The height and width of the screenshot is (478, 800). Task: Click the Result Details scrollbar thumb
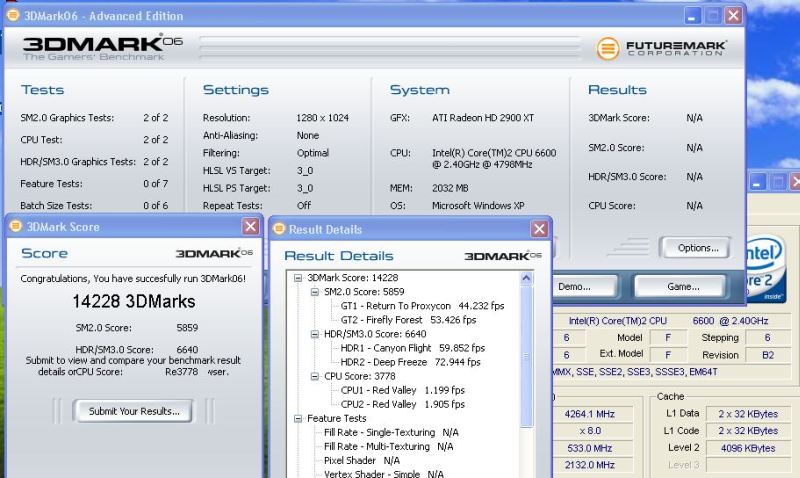point(526,356)
